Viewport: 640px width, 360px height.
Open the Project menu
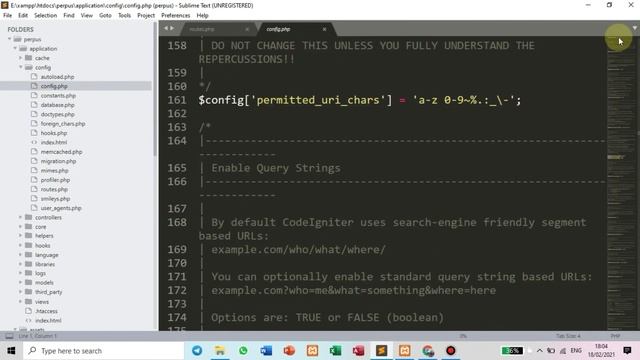(x=146, y=15)
